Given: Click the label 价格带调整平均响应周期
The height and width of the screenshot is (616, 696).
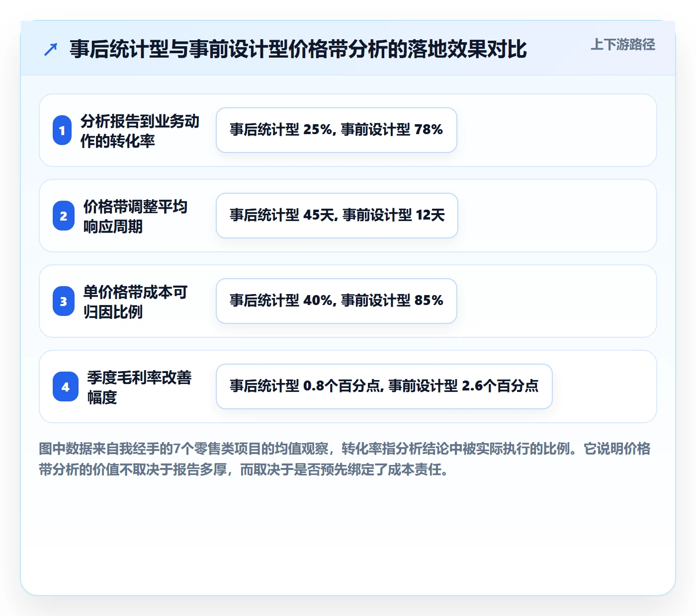Looking at the screenshot, I should (135, 216).
